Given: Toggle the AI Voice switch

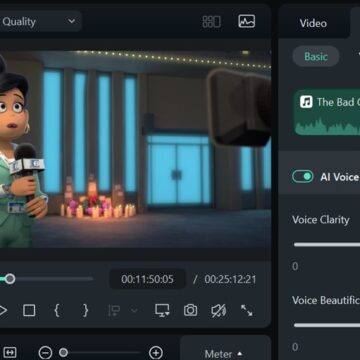Looking at the screenshot, I should [303, 176].
